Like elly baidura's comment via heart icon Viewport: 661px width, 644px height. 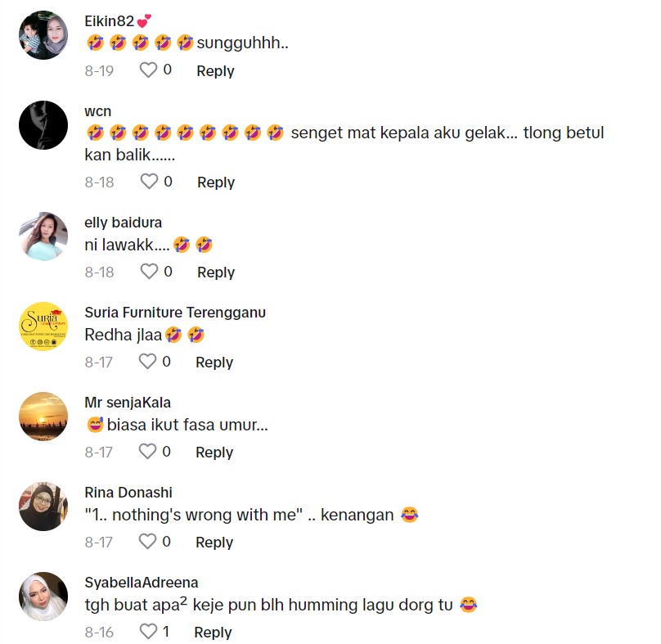click(149, 271)
